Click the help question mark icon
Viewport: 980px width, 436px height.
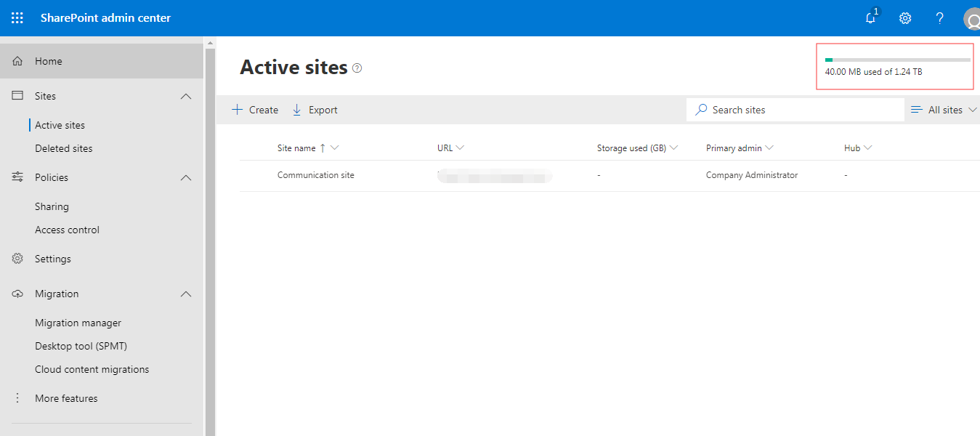(939, 18)
